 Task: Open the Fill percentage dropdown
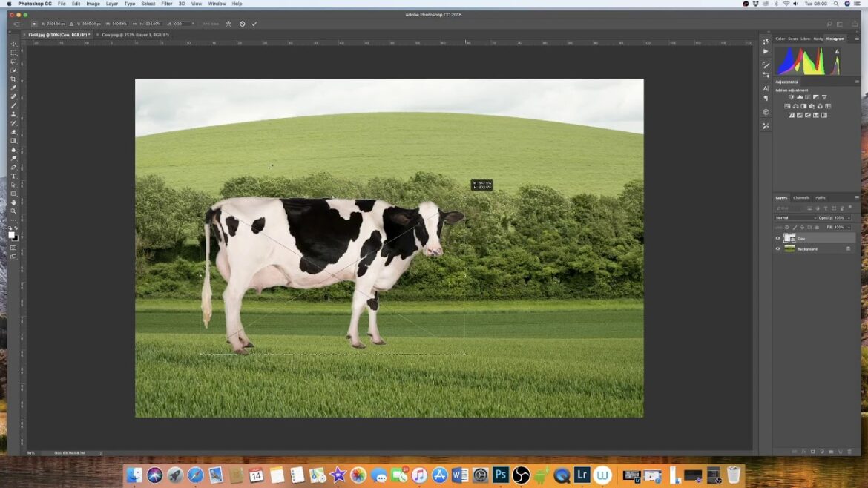849,227
